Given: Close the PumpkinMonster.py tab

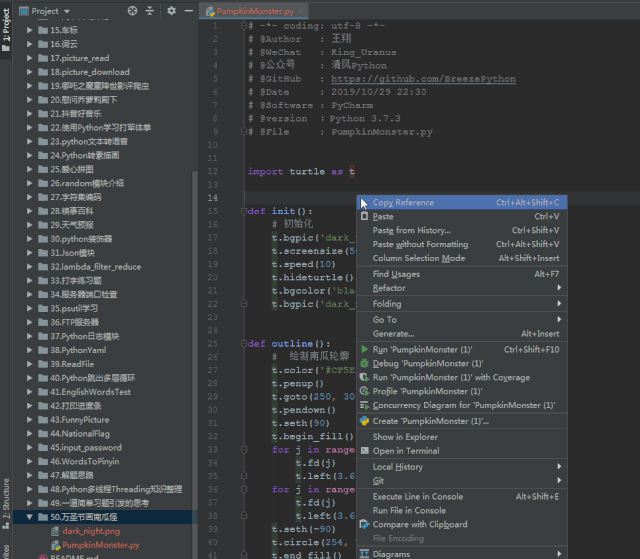Looking at the screenshot, I should (x=301, y=11).
